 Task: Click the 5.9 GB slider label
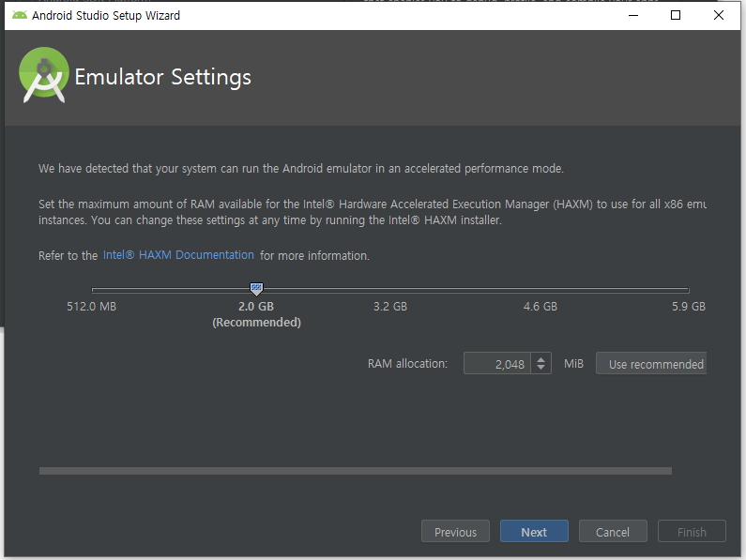point(689,307)
